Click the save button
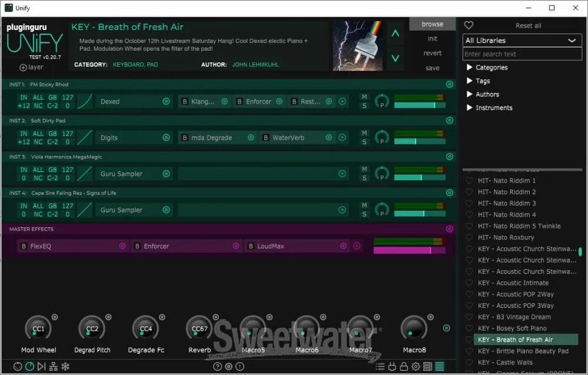 point(433,68)
